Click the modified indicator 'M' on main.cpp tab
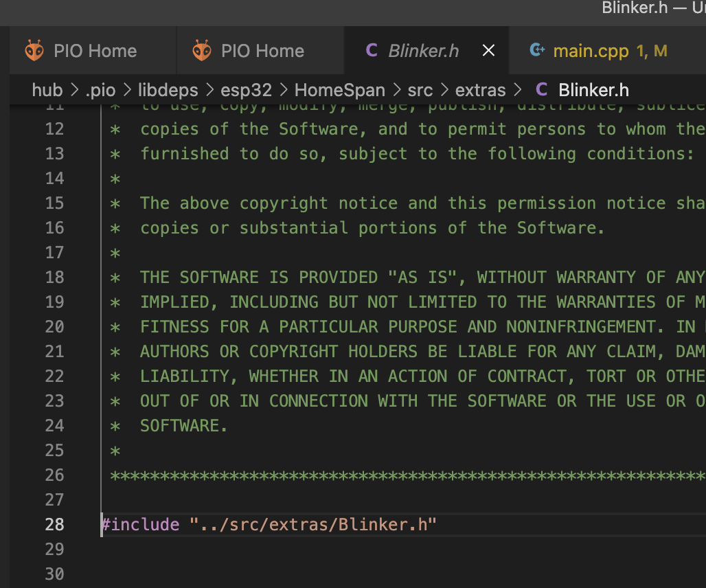 click(661, 50)
